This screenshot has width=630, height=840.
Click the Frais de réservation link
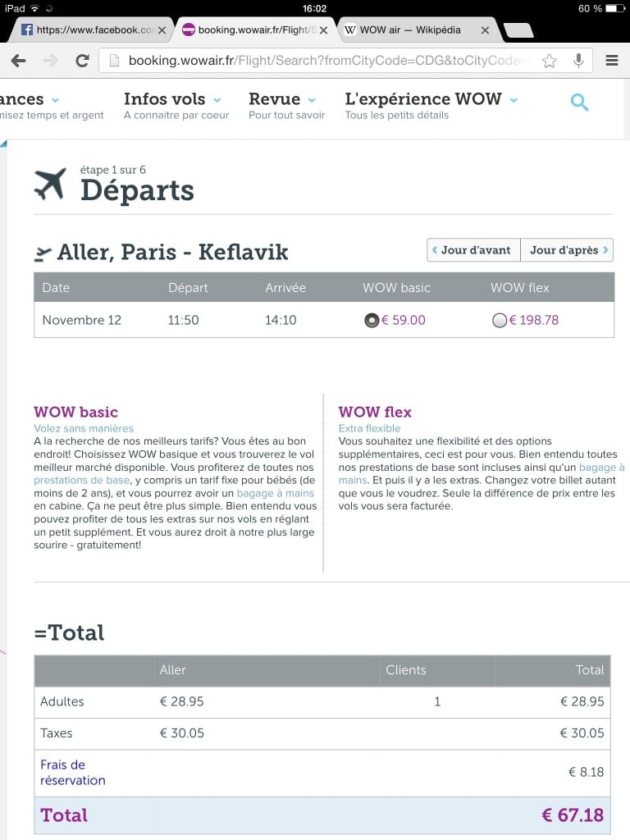pyautogui.click(x=72, y=772)
